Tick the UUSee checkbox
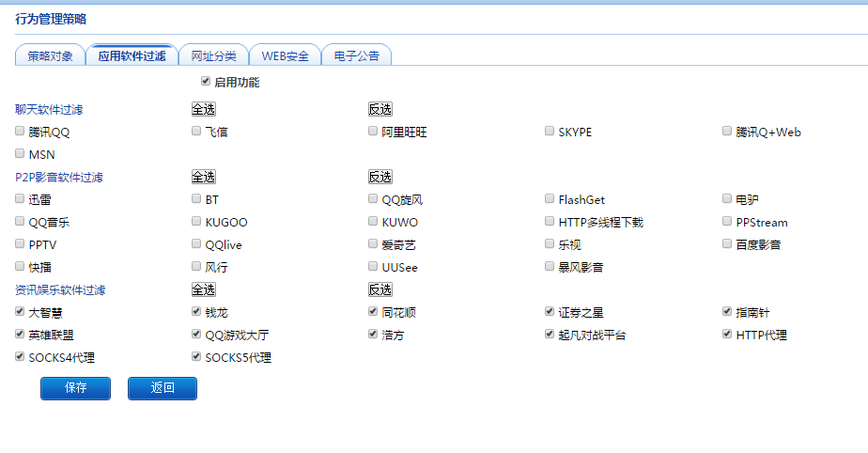Image resolution: width=868 pixels, height=453 pixels. click(373, 266)
